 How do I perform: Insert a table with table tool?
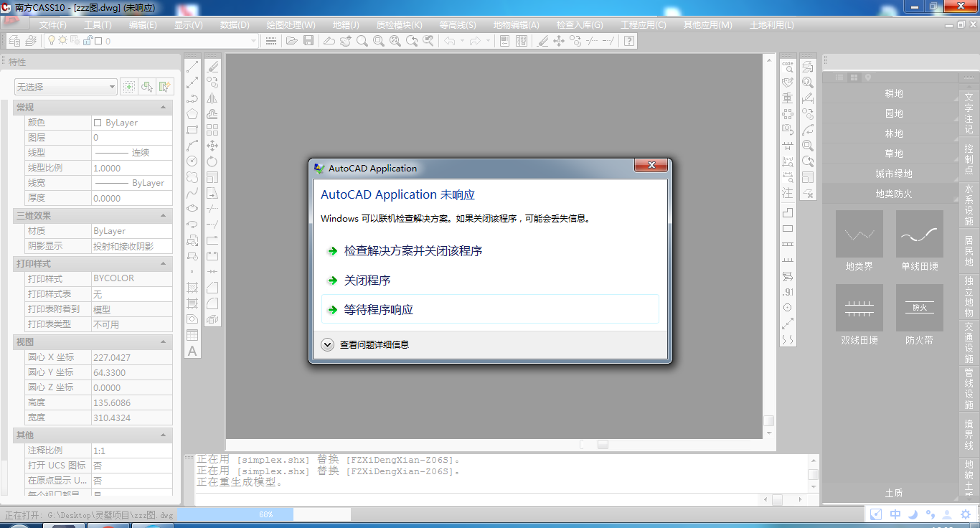point(192,335)
